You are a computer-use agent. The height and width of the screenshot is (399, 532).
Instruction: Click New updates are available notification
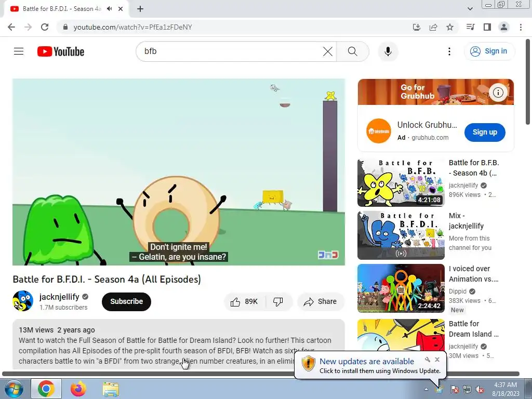(367, 362)
